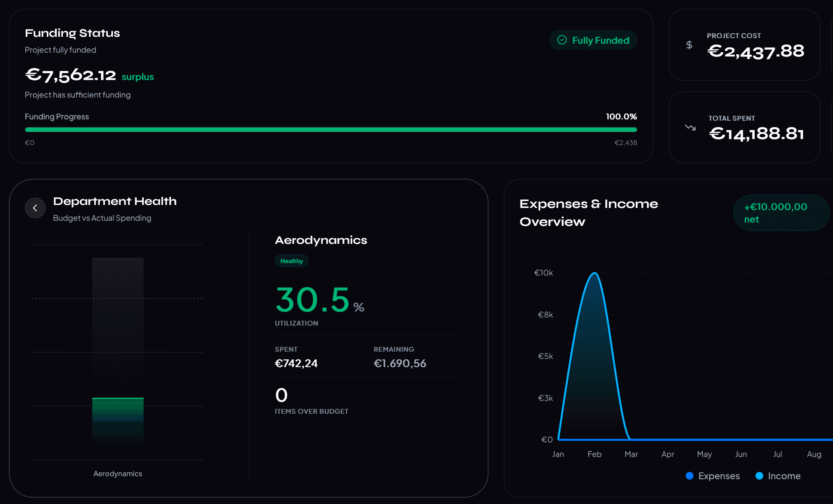This screenshot has width=833, height=504.
Task: Click the green funding progress bar
Action: point(330,130)
